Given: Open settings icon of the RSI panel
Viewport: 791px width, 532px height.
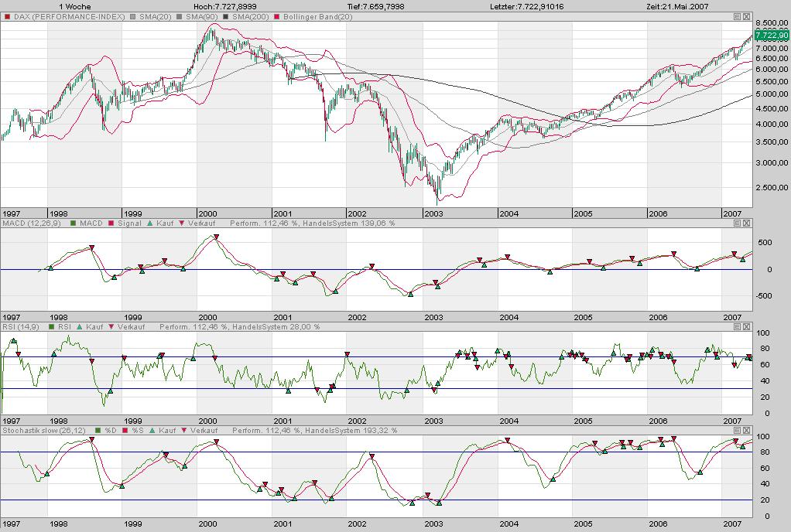Looking at the screenshot, I should (737, 327).
